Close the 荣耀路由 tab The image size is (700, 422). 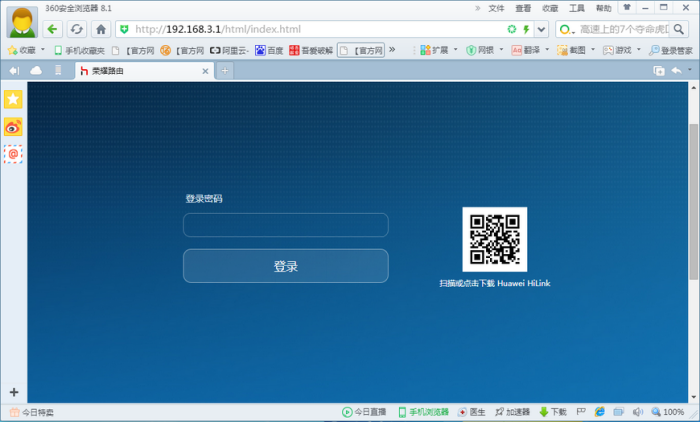point(205,71)
